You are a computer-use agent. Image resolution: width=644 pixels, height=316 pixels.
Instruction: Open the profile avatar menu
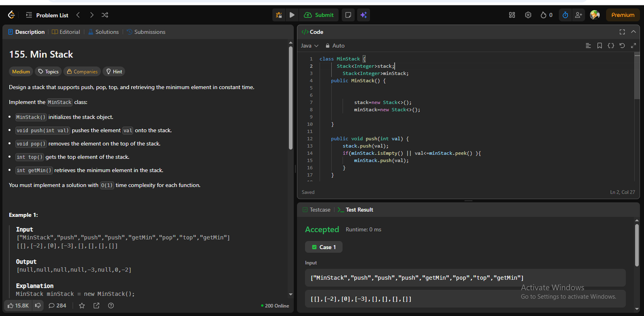[595, 15]
